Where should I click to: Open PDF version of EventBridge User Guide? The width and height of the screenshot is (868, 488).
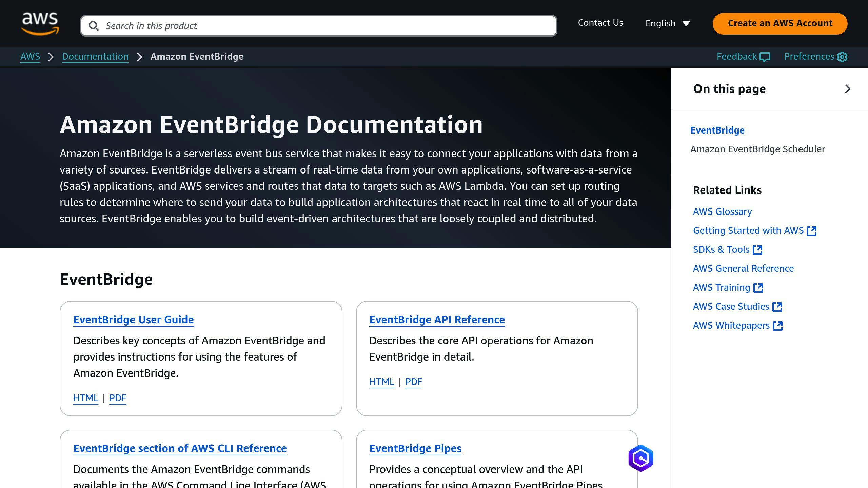(118, 398)
